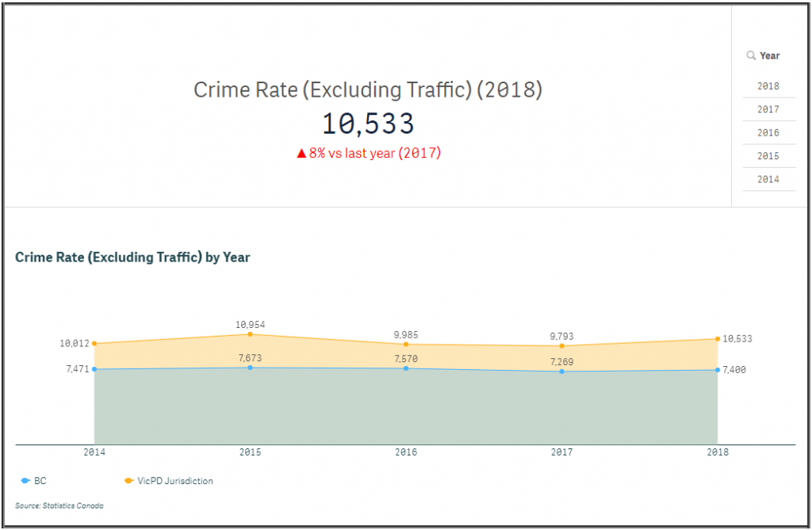Select the VicPD 2014 data point labeled 10,012
Image resolution: width=812 pixels, height=530 pixels.
(x=94, y=343)
